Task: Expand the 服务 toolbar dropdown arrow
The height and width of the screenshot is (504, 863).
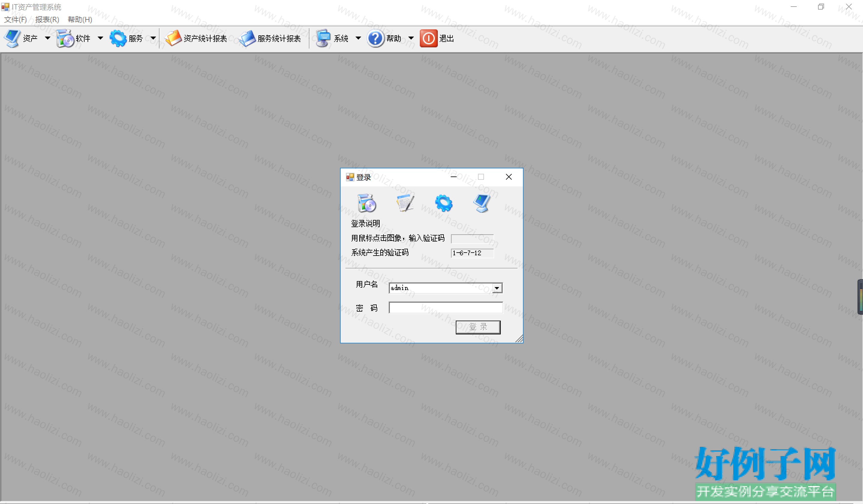Action: coord(153,38)
